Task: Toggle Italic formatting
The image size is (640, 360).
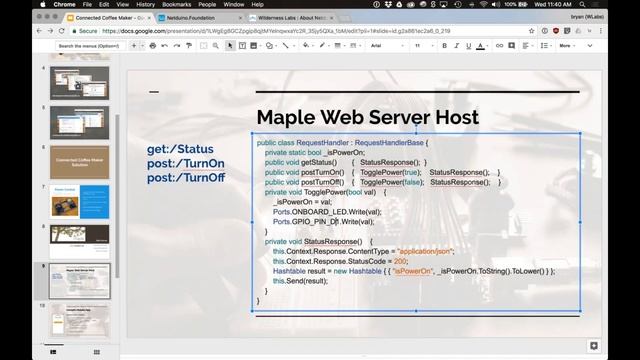Action: click(457, 46)
